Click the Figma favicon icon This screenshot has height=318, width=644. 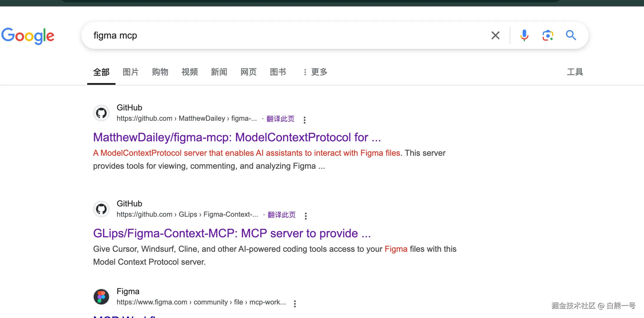click(x=101, y=297)
